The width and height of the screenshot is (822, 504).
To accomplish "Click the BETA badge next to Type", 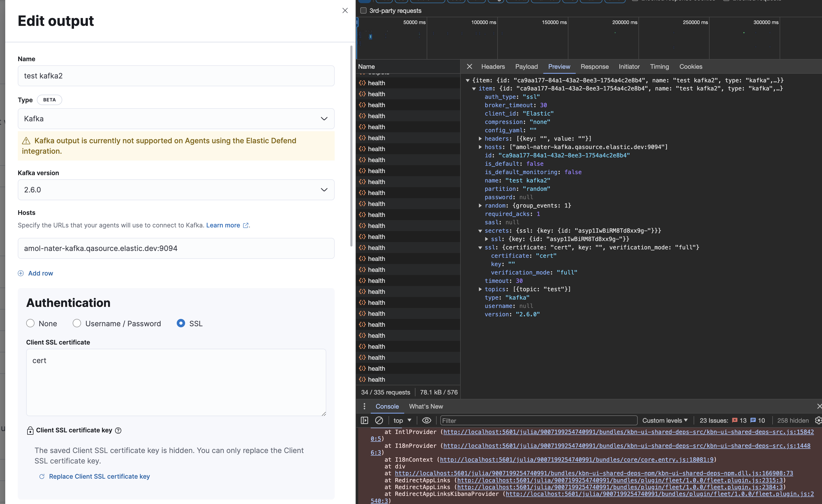I will (49, 100).
